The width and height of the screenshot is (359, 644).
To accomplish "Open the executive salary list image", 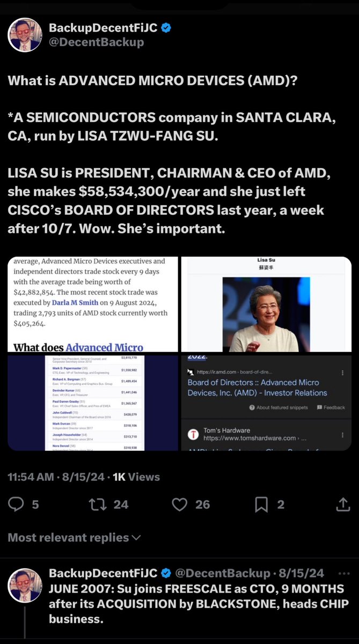I will (92, 402).
